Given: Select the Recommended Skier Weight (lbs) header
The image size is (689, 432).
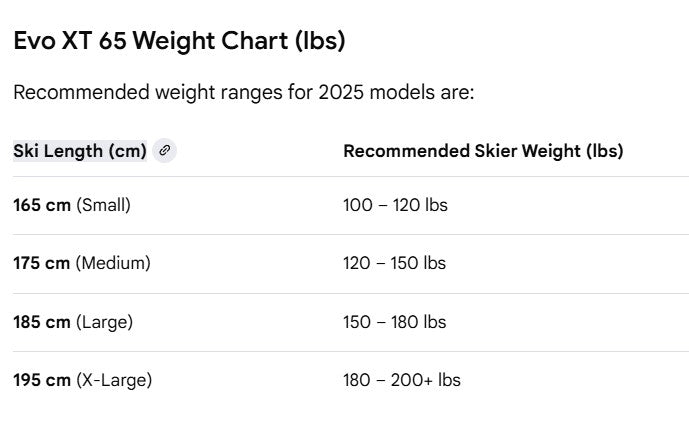Looking at the screenshot, I should (x=483, y=151).
